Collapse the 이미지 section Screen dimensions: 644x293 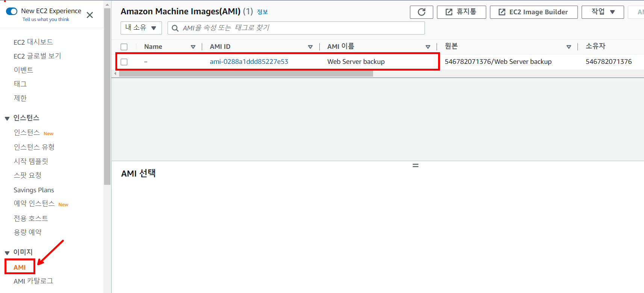click(x=7, y=253)
